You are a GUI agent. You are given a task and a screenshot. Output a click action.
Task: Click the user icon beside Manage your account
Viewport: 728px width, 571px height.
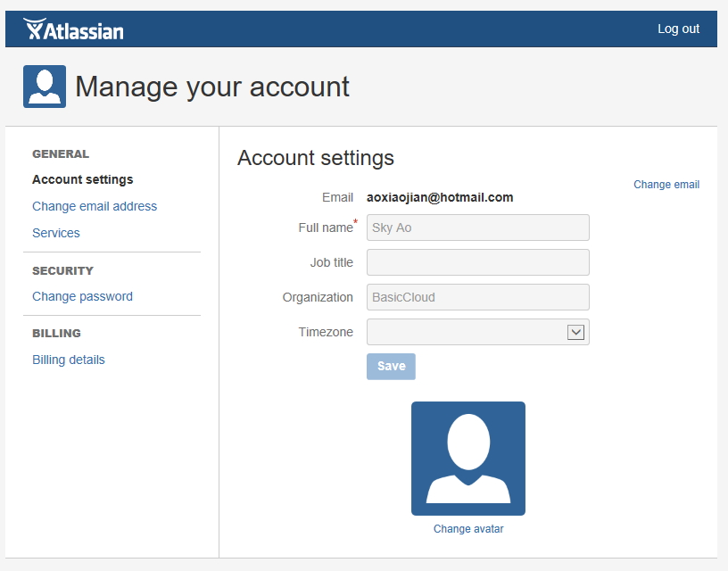pyautogui.click(x=45, y=87)
